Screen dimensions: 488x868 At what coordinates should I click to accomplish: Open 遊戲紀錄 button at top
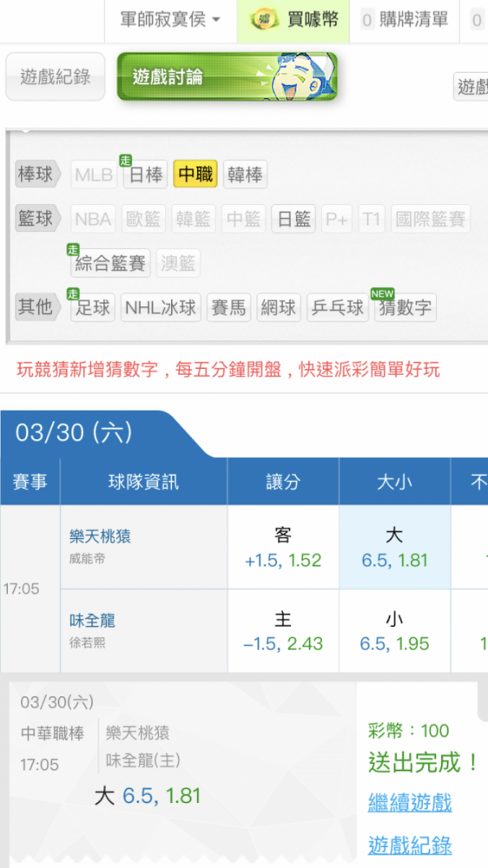pyautogui.click(x=56, y=76)
